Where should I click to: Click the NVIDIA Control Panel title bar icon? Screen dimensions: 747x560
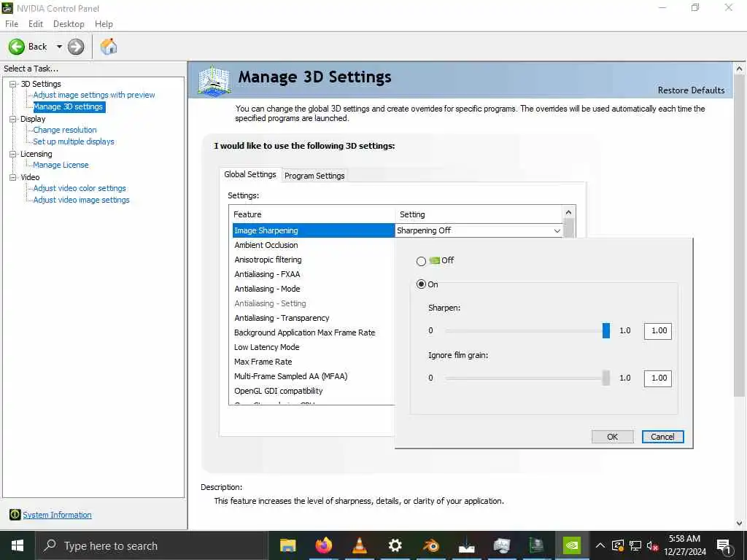click(x=7, y=7)
